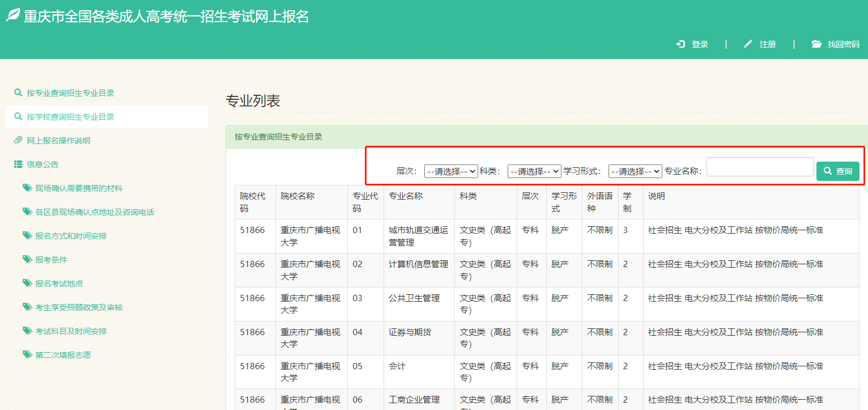Screen dimensions: 868x410
Task: Open the 层次 dropdown
Action: tap(451, 171)
